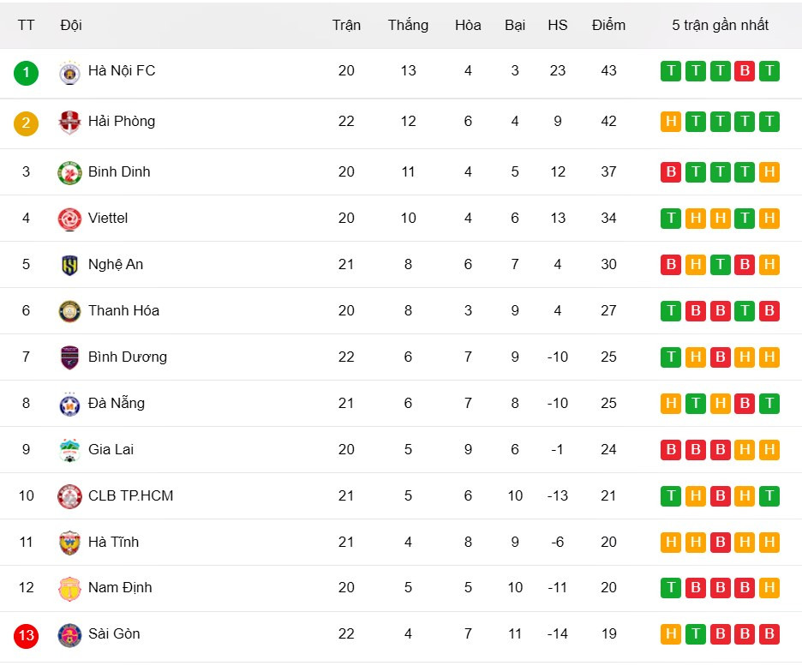This screenshot has width=802, height=672.
Task: Click the green rank 1 position circle
Action: click(x=26, y=72)
